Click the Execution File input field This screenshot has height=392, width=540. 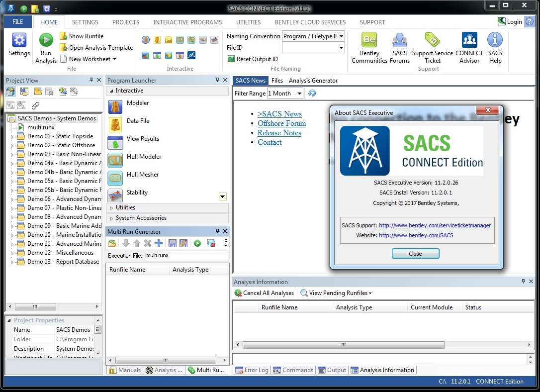(x=186, y=255)
